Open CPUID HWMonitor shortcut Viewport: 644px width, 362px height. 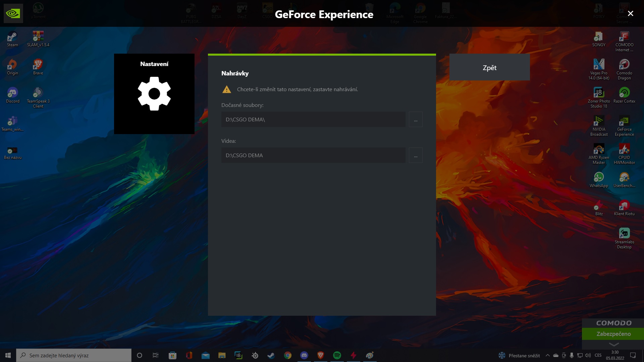click(624, 154)
